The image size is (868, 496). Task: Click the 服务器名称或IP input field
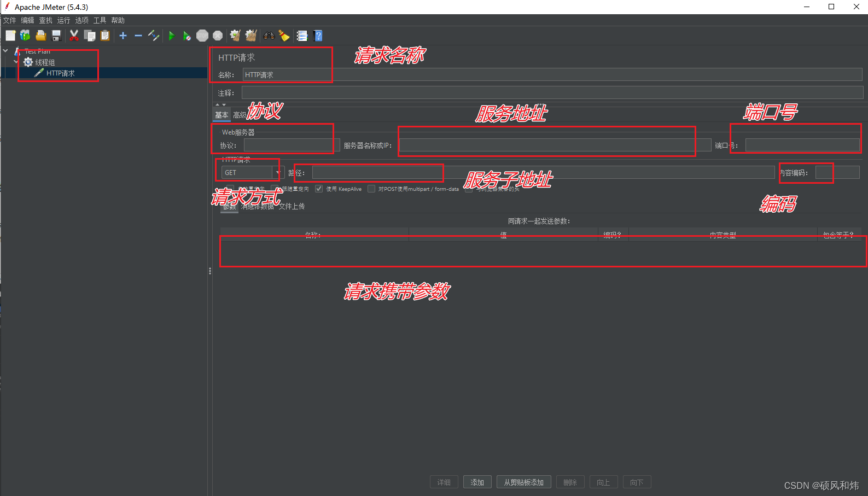555,145
